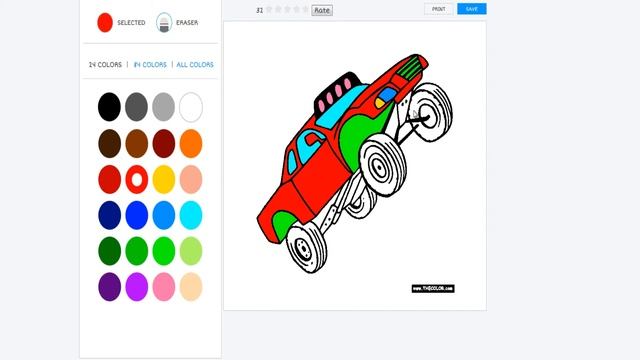
Task: Select the pale peach color swatch
Action: point(191,287)
